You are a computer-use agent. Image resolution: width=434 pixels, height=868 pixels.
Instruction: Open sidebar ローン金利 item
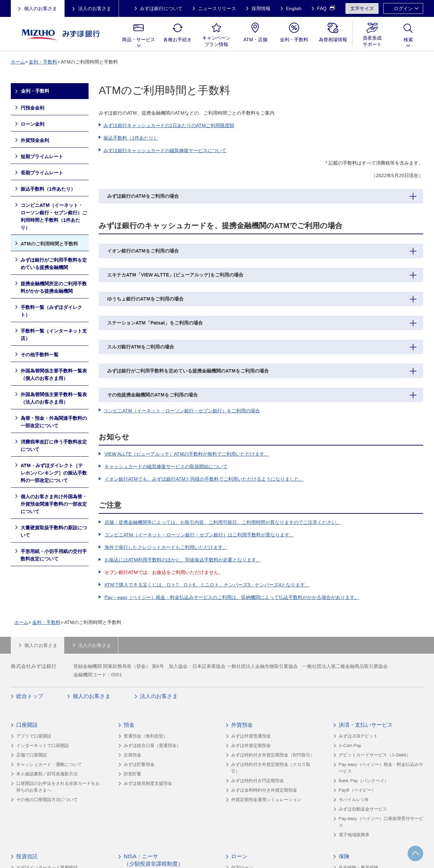[50, 124]
